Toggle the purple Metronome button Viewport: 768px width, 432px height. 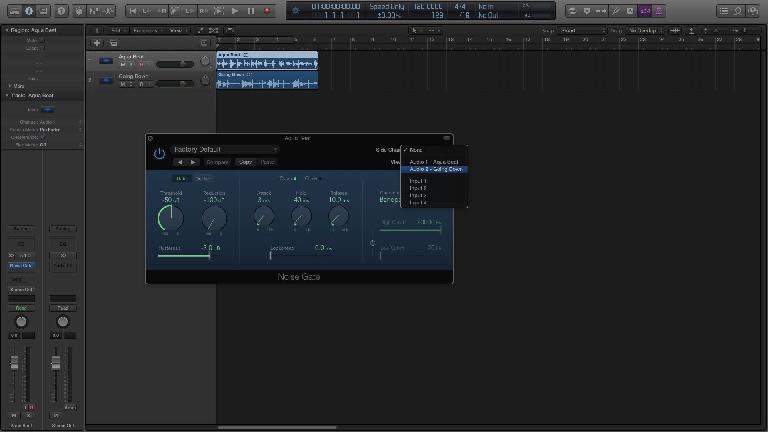[659, 11]
